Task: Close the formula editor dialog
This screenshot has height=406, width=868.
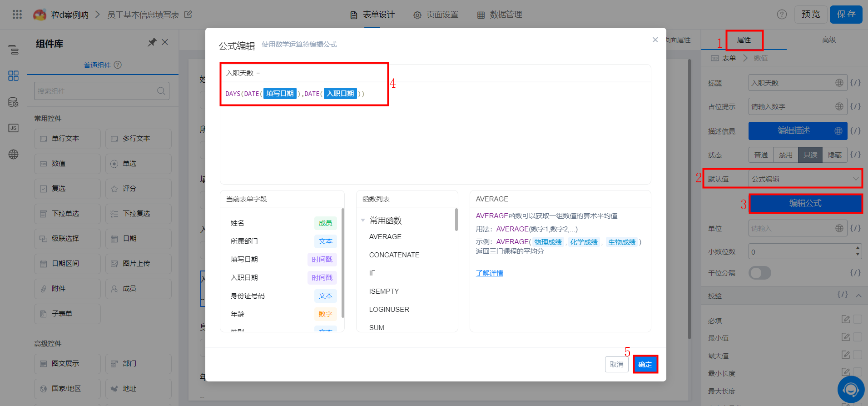Action: coord(655,40)
